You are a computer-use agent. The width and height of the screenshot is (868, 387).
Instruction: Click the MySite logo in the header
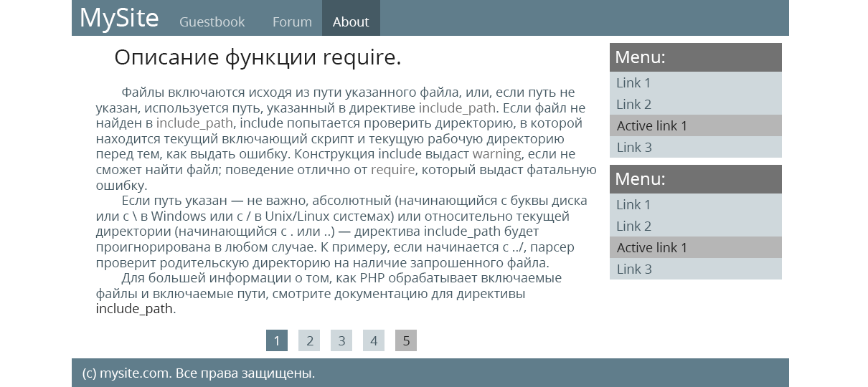click(x=119, y=17)
